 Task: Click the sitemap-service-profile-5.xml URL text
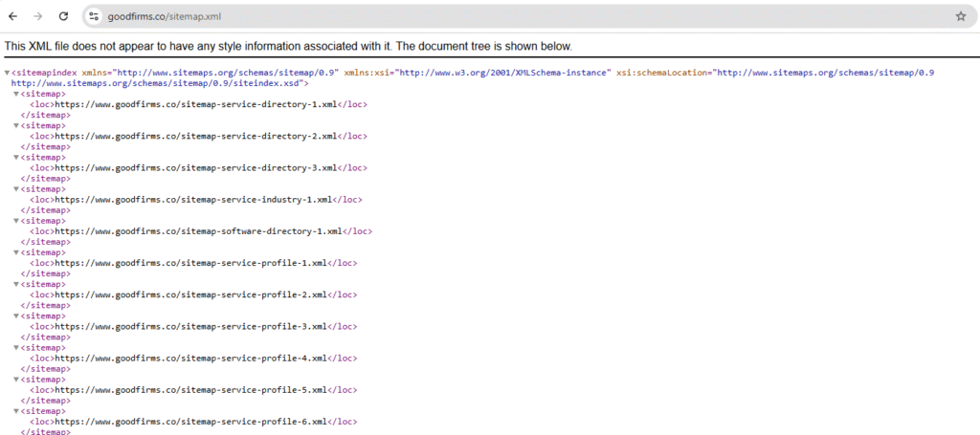(191, 390)
